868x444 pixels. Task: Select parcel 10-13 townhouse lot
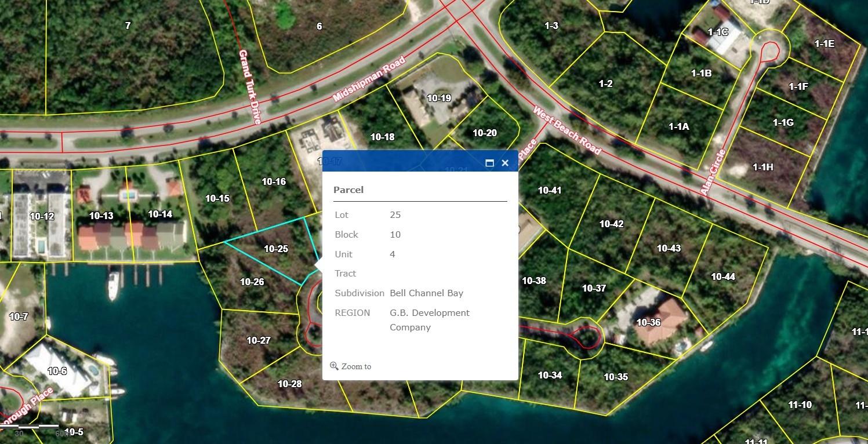101,216
